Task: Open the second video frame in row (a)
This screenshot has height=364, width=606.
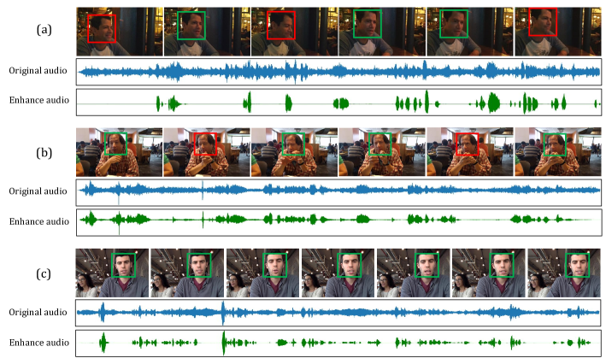Action: point(207,32)
